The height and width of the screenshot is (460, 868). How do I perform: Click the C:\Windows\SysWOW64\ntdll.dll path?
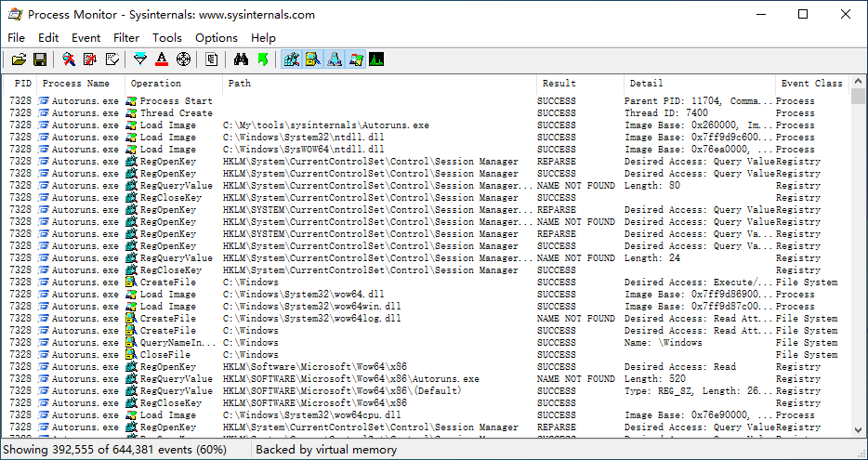[303, 150]
